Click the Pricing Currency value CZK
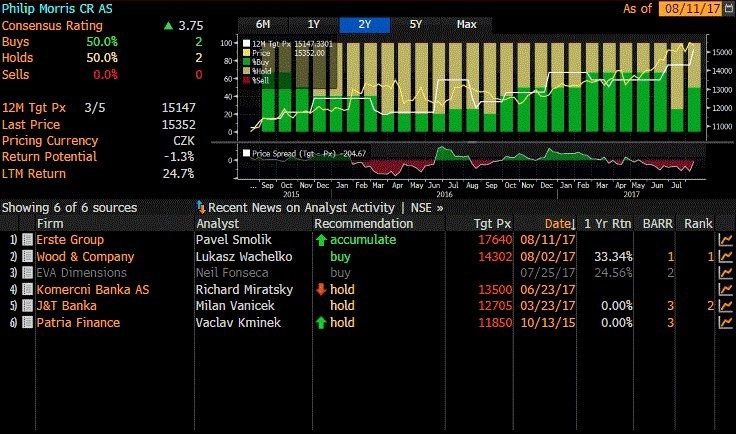Viewport: 736px width, 434px height. point(184,141)
